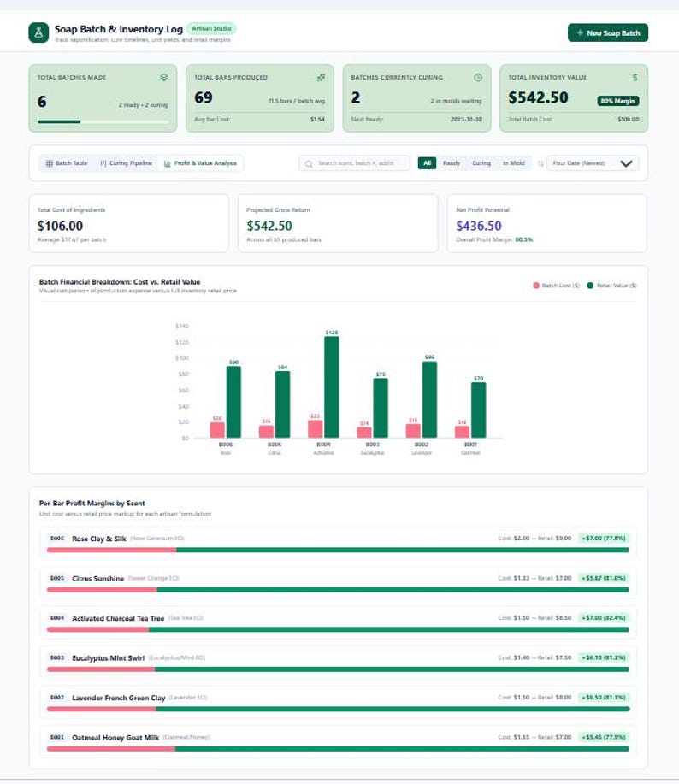Click the $436.50 Net Profit Potential value

tap(479, 226)
